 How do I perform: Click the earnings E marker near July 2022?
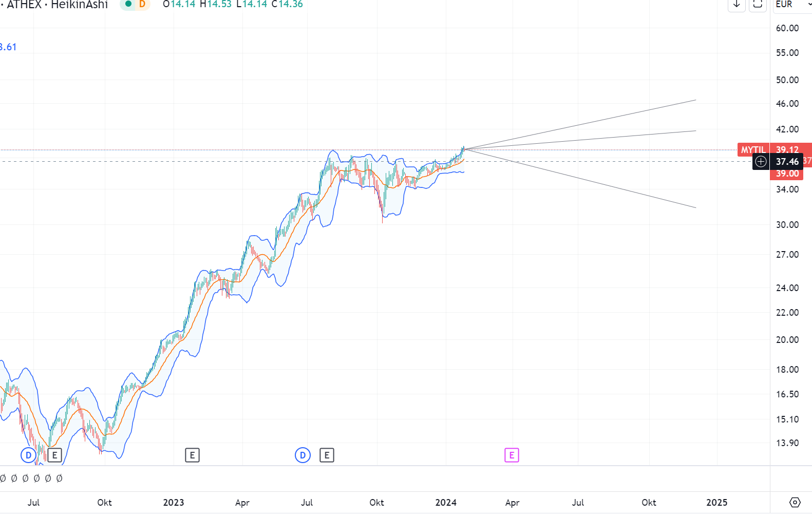tap(54, 455)
